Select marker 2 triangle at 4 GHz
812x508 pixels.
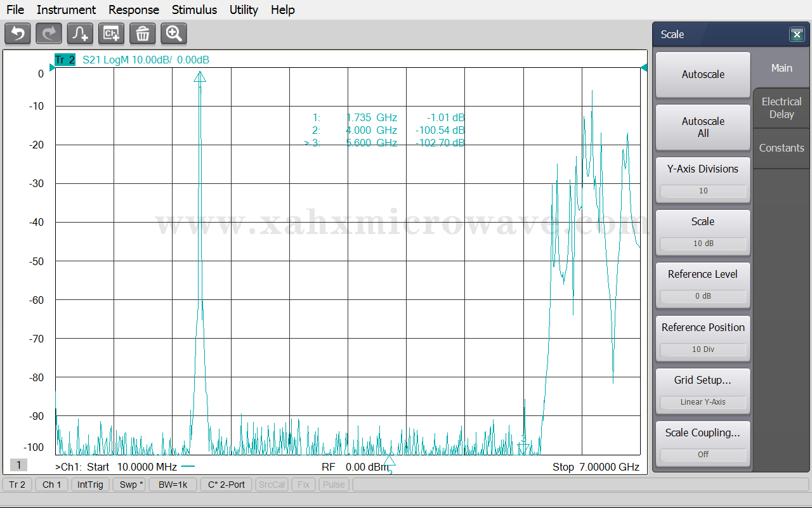point(390,462)
